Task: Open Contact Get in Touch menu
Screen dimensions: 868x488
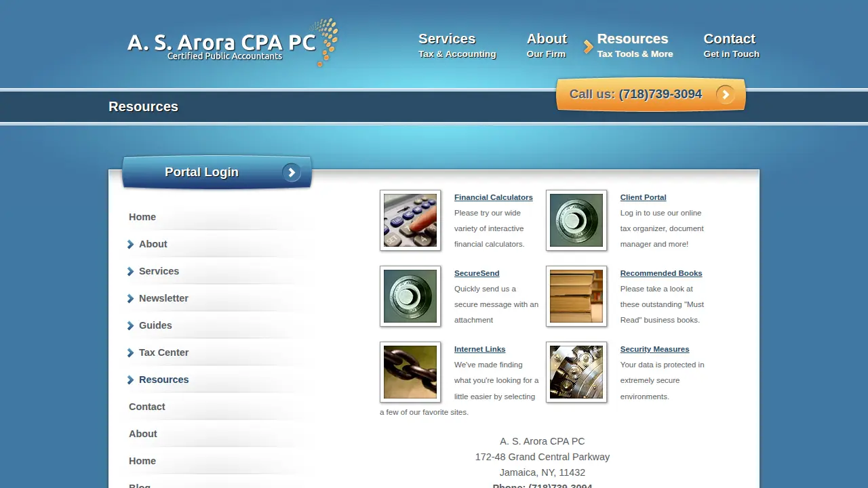Action: pyautogui.click(x=731, y=45)
